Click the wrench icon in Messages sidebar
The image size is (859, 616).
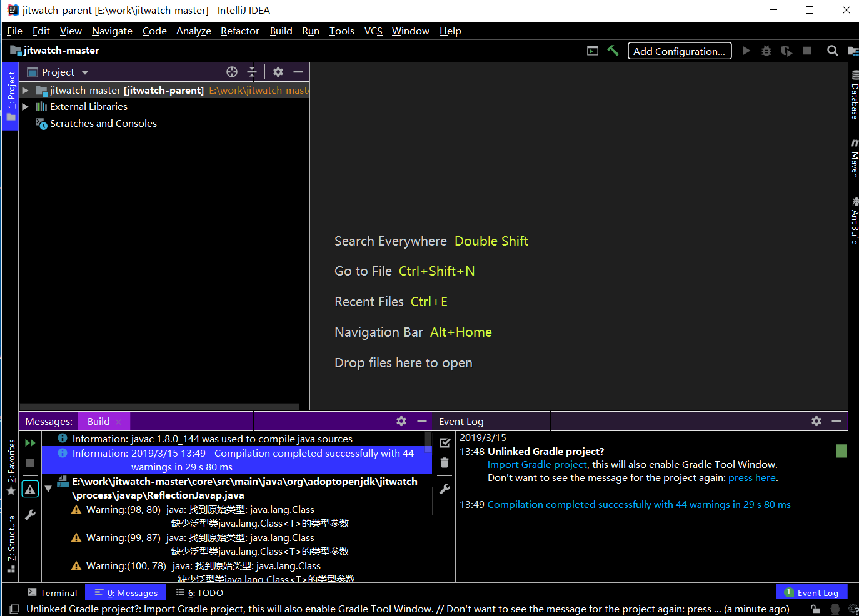coord(30,515)
